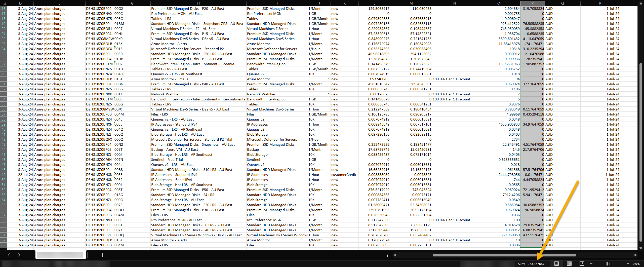Click cell 'Bandwidth Inter-Region - Intra Continent - Oceania'
Screen dimensions: 644x267
point(198,64)
